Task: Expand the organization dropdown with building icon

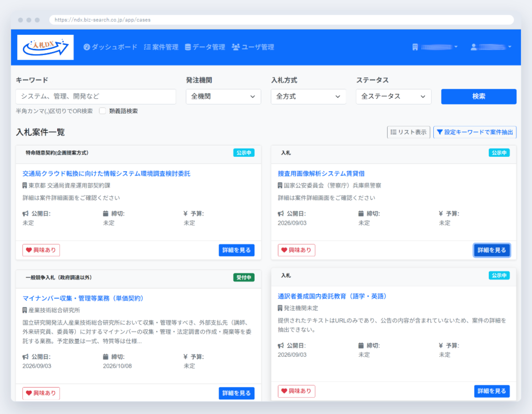Action: click(435, 47)
